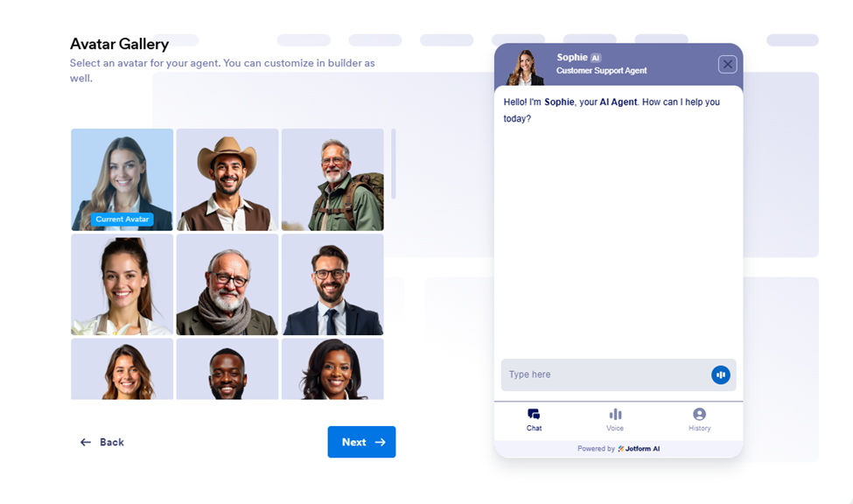Viewport: 853px width, 504px height.
Task: Click the Jotform AI logo link
Action: point(639,449)
